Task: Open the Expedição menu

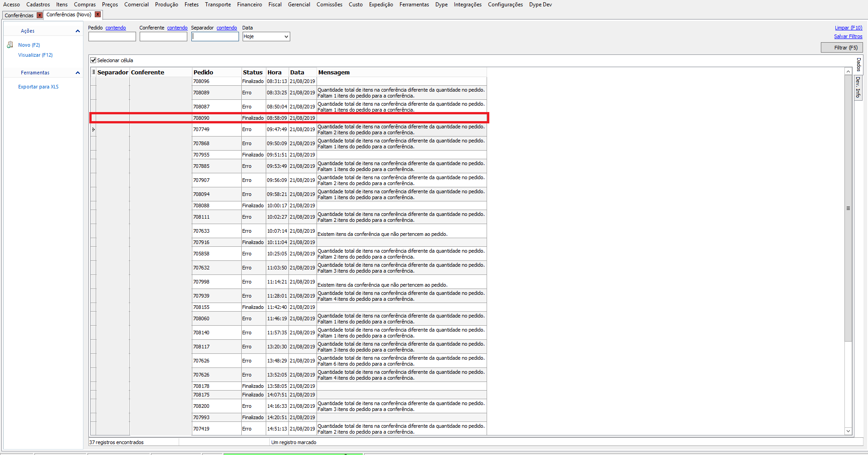Action: [381, 5]
